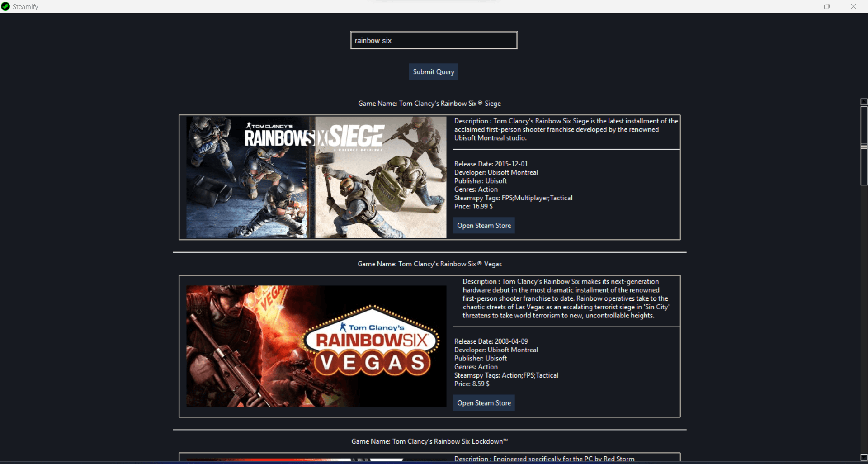Minimize the Steamify window
This screenshot has height=464, width=868.
pos(801,6)
